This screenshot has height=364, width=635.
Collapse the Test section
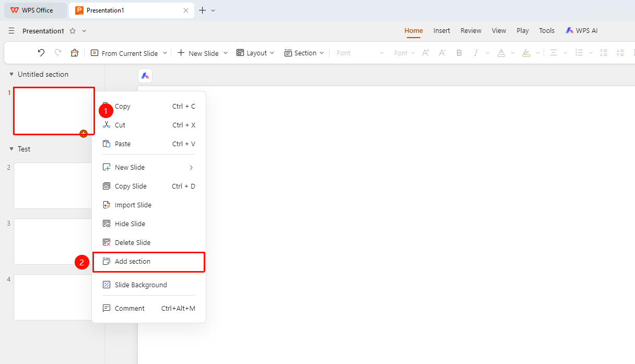pos(11,149)
